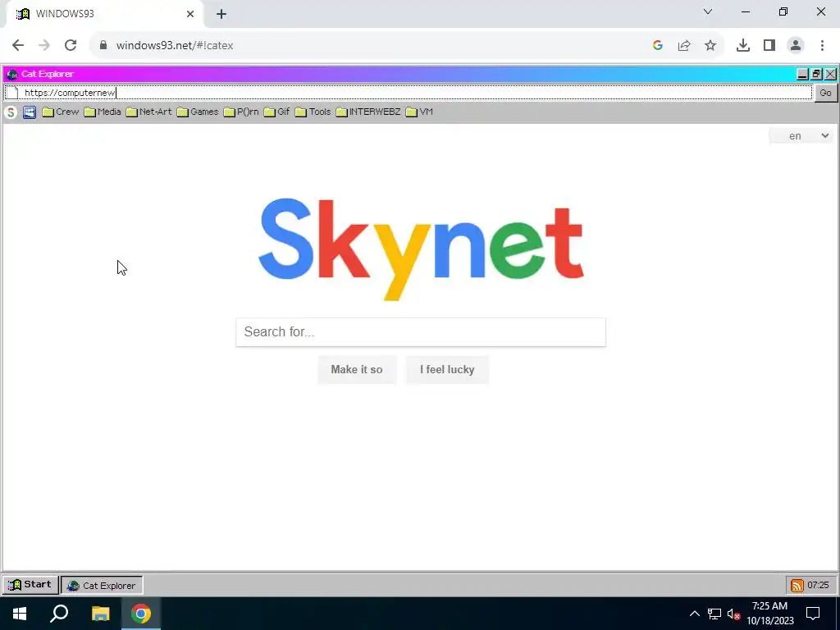The width and height of the screenshot is (840, 630).
Task: Show hidden system tray icons
Action: (694, 614)
